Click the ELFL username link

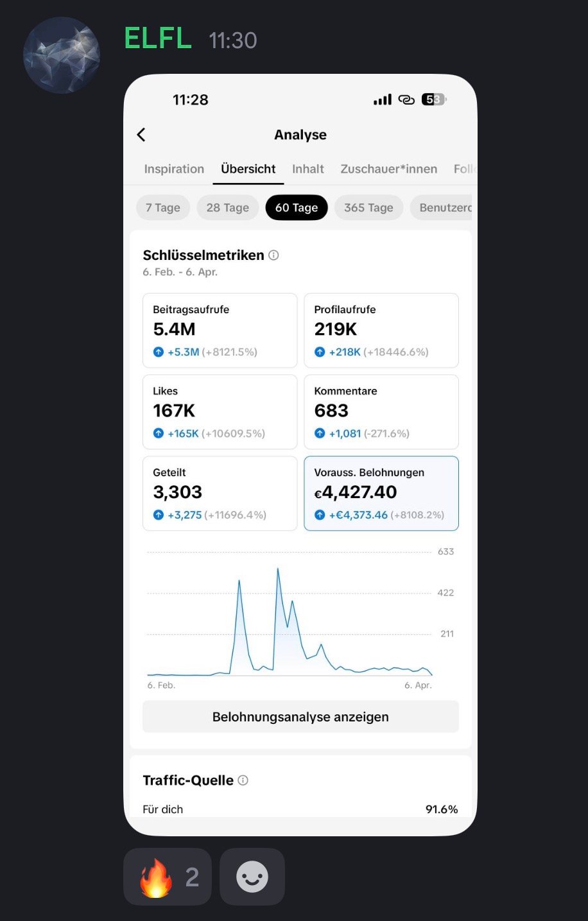pyautogui.click(x=158, y=39)
